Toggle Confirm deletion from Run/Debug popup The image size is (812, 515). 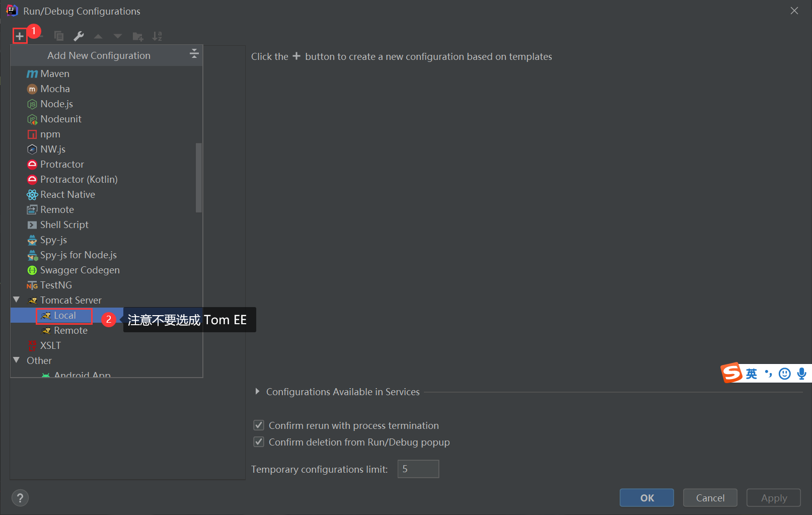tap(259, 442)
